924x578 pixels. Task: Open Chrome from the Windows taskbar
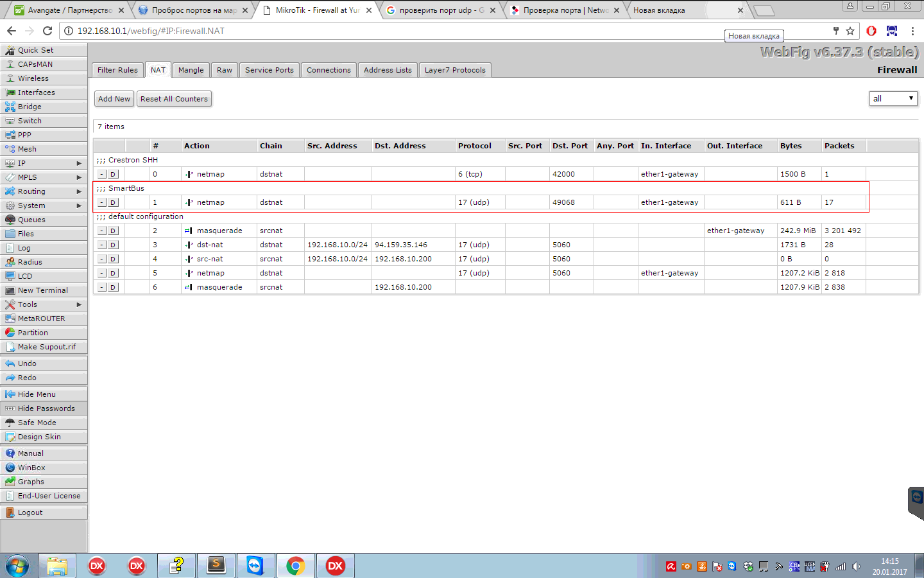(x=295, y=566)
